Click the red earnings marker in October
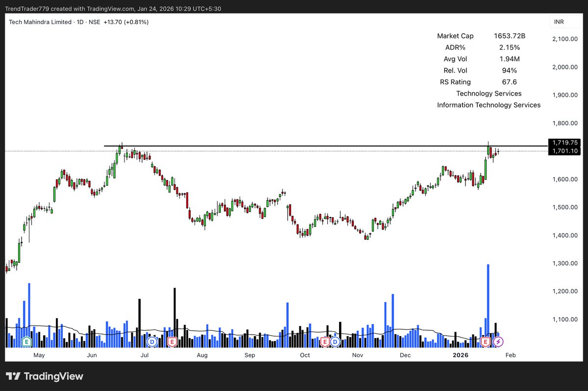 325,341
